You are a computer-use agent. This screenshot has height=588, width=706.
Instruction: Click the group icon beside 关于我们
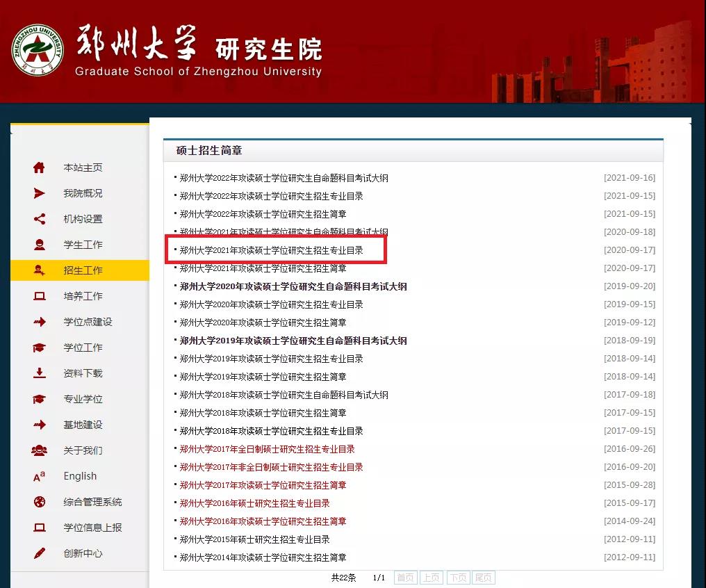point(39,450)
